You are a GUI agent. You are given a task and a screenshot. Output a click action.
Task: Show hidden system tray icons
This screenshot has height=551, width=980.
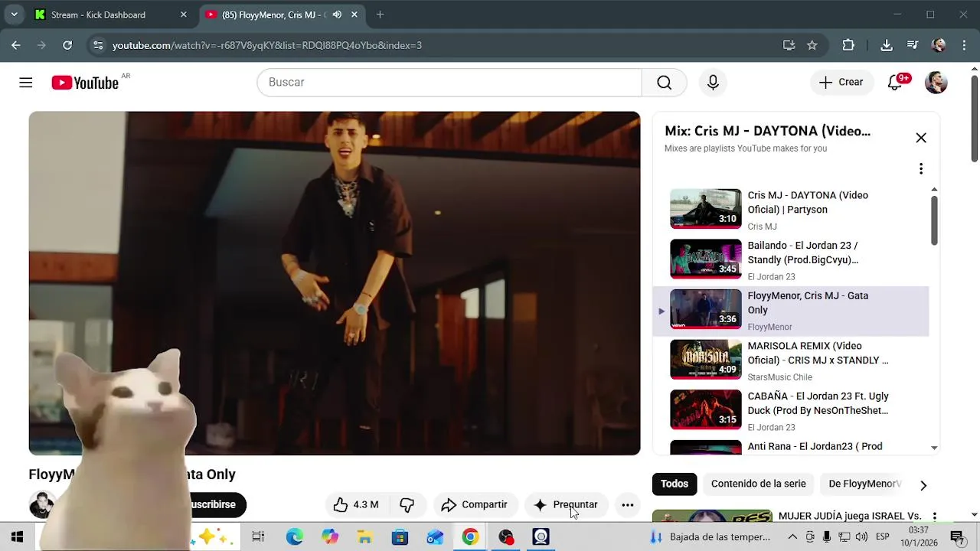pos(792,537)
